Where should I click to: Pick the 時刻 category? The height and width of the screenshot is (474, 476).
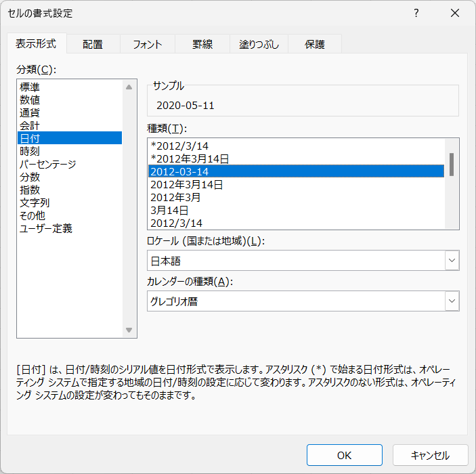click(x=70, y=151)
